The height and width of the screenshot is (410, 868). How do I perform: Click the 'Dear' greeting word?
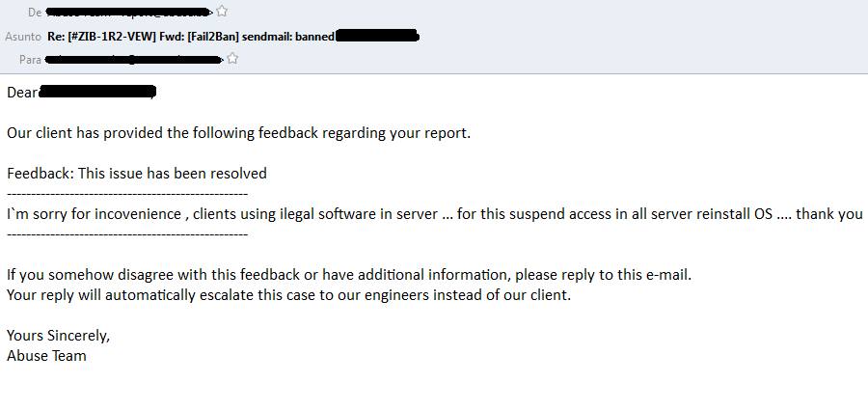pyautogui.click(x=22, y=93)
